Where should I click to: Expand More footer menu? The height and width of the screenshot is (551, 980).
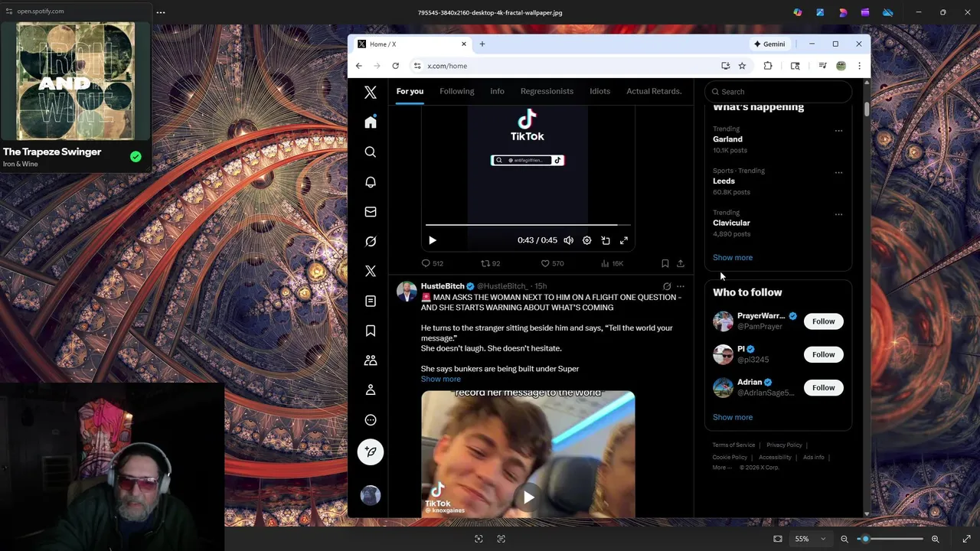[721, 468]
